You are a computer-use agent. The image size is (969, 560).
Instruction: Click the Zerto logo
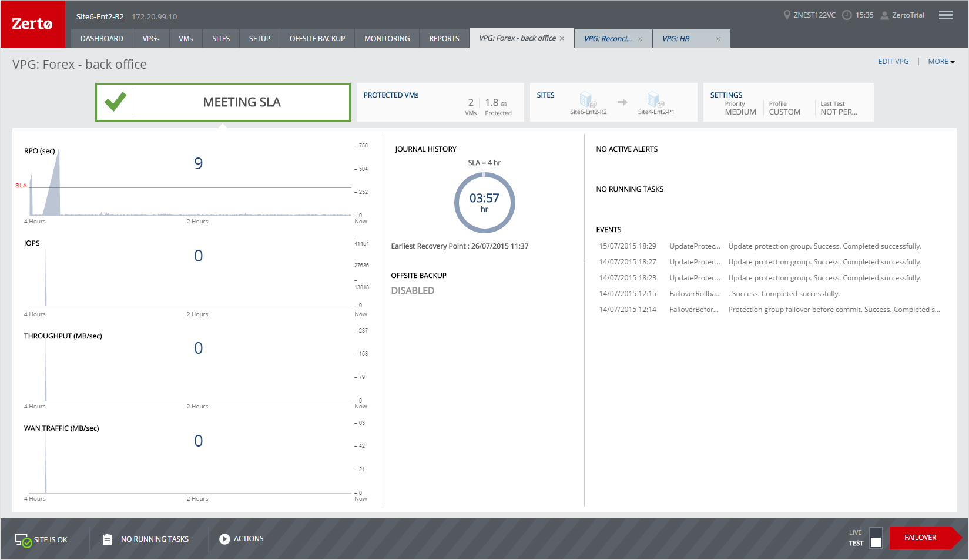tap(33, 24)
